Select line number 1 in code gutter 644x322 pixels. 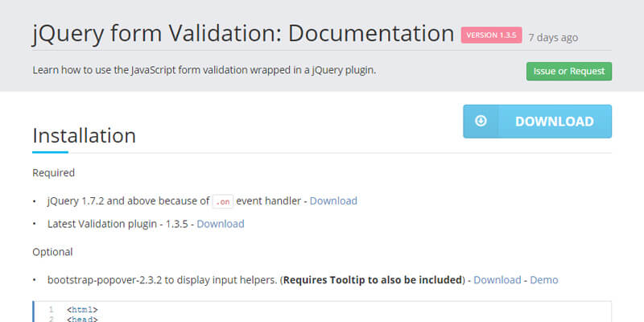51,309
